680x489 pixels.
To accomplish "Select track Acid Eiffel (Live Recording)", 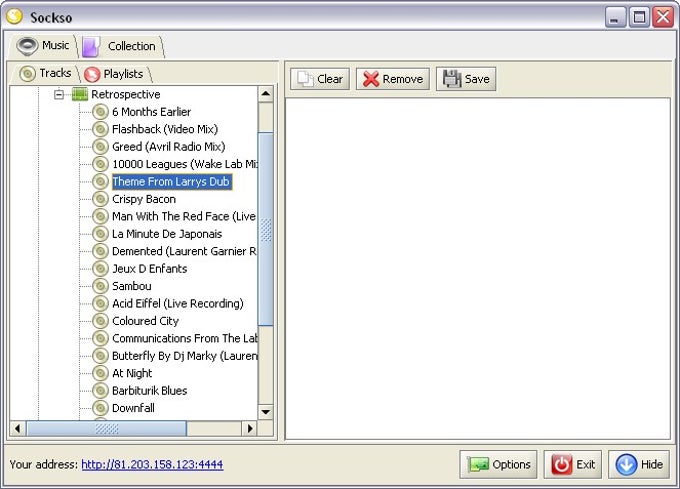I will click(178, 303).
